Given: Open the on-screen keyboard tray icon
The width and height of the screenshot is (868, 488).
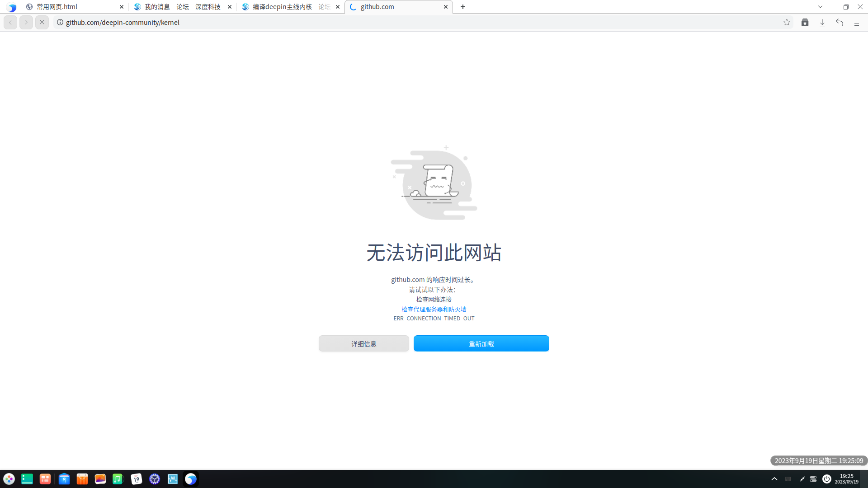Looking at the screenshot, I should [x=788, y=479].
